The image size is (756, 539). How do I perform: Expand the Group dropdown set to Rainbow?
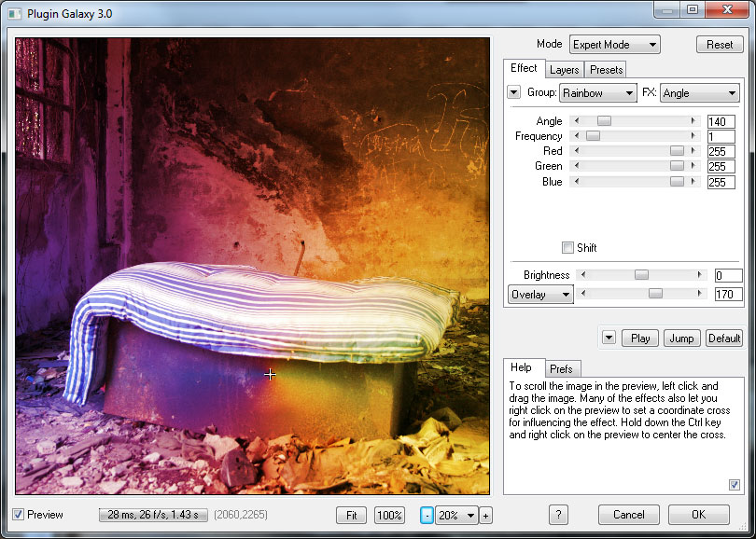[597, 93]
